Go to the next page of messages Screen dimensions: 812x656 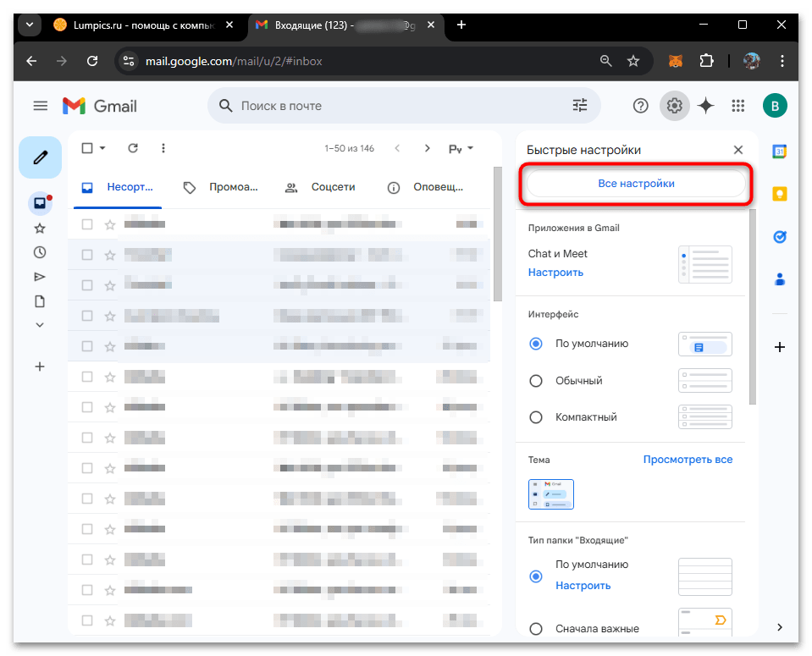[428, 149]
